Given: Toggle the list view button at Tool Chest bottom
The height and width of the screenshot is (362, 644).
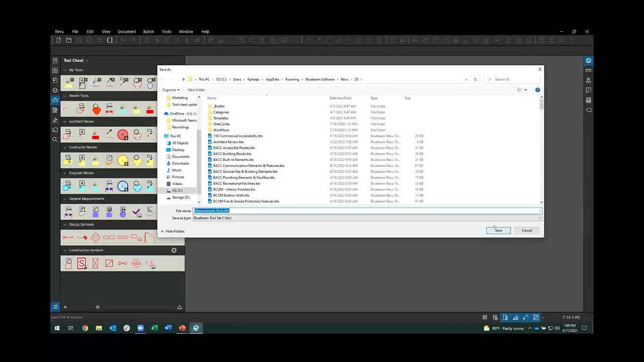Looking at the screenshot, I should click(55, 307).
